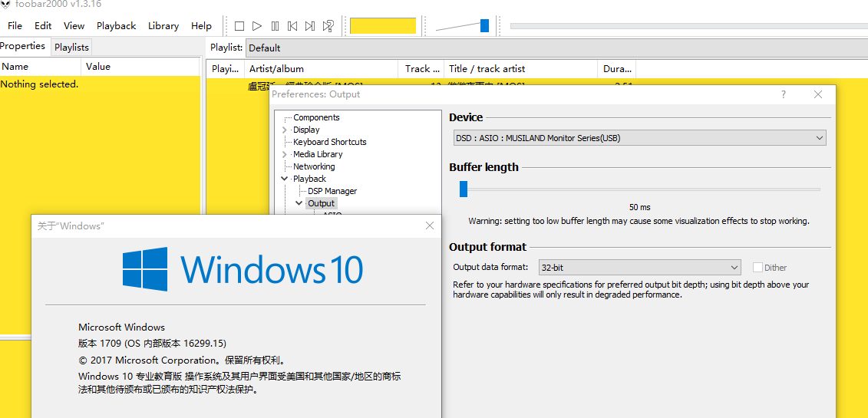Open the Library menu

pos(163,26)
